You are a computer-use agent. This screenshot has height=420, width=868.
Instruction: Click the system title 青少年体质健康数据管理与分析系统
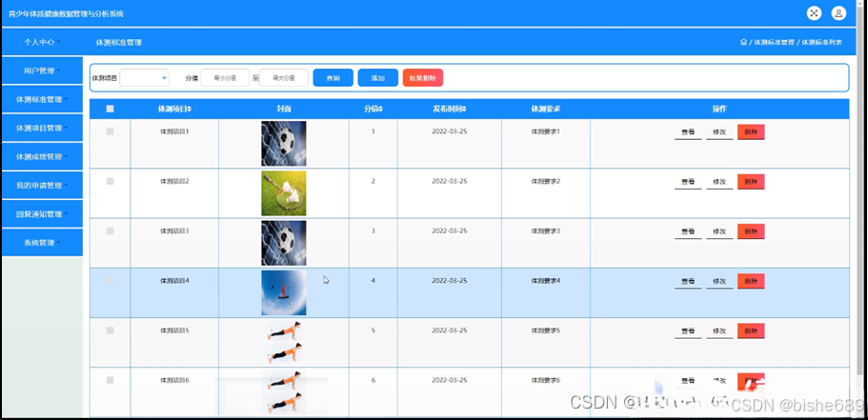point(66,14)
